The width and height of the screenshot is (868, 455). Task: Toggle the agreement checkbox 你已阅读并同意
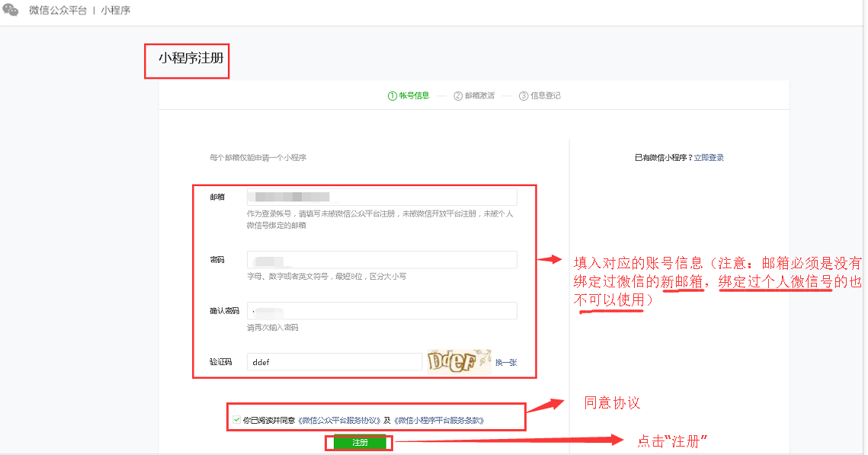point(237,420)
